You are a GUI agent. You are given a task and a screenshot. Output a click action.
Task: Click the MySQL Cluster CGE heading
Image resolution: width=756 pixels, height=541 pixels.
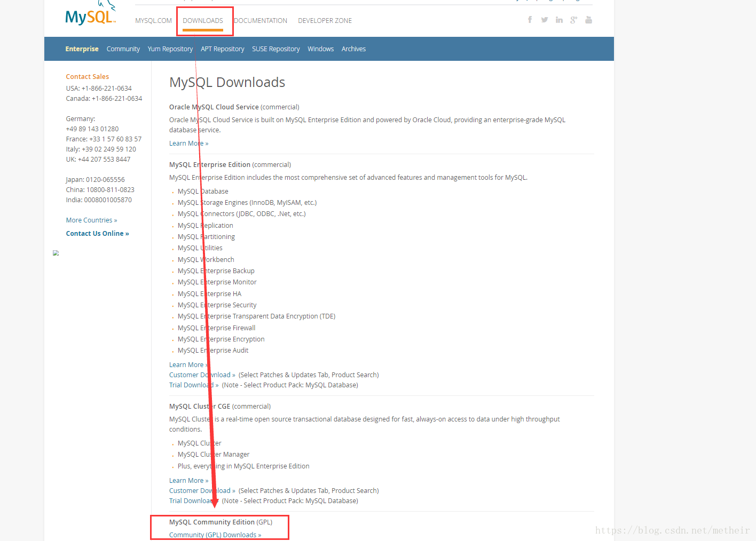pos(200,407)
